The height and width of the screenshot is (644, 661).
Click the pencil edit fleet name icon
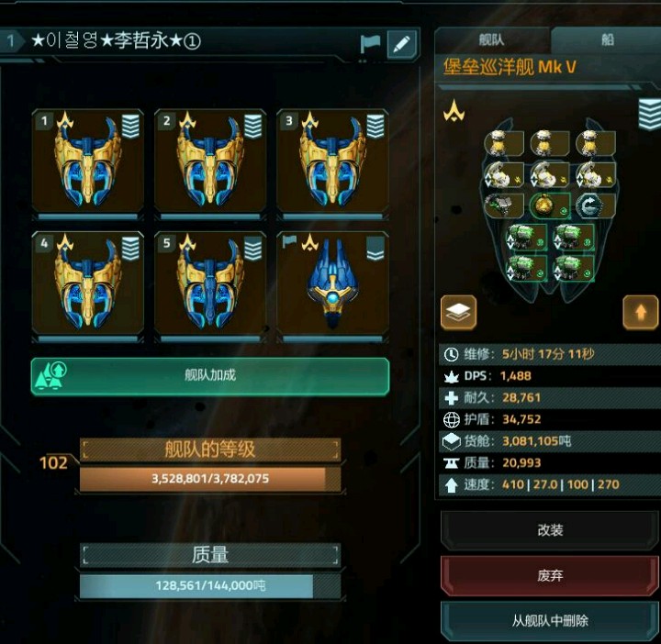(402, 44)
